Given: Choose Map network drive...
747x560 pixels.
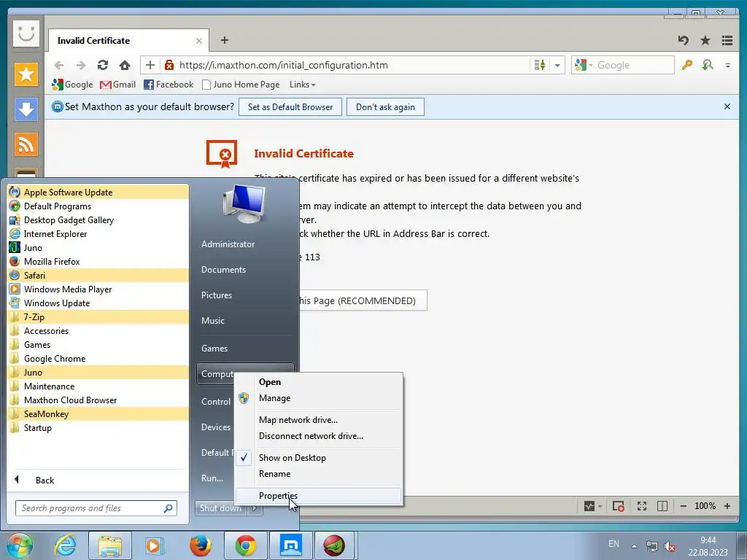Looking at the screenshot, I should click(x=298, y=420).
